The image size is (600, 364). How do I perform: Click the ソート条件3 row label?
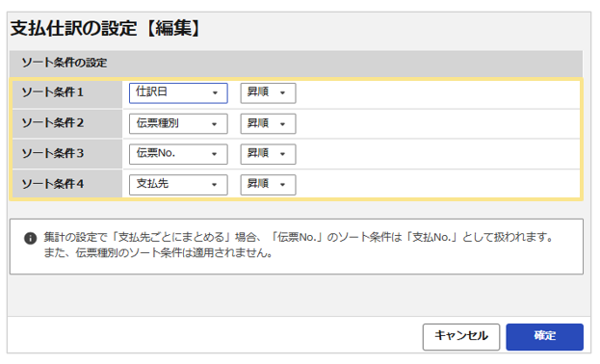pos(52,153)
